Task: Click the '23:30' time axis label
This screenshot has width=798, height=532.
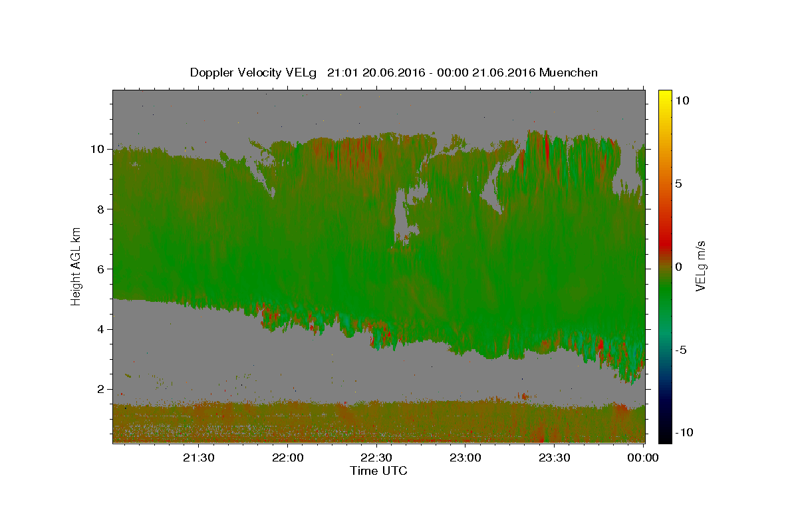Action: coord(555,458)
